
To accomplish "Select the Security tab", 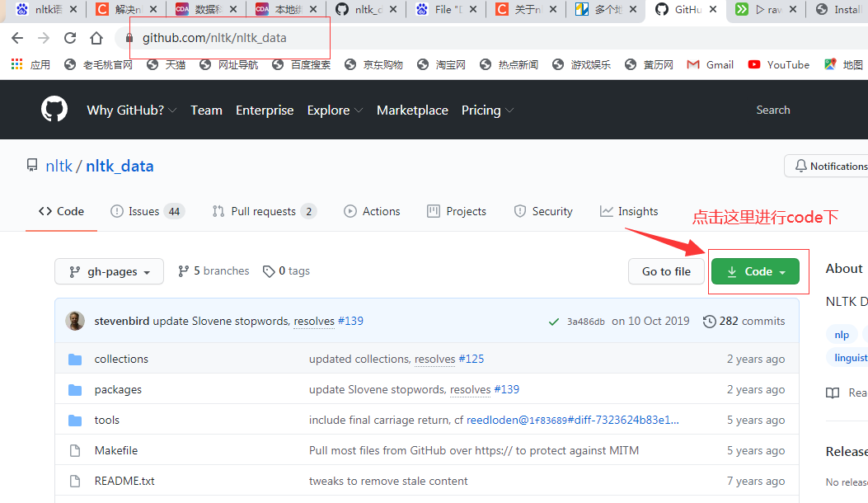I will point(543,211).
